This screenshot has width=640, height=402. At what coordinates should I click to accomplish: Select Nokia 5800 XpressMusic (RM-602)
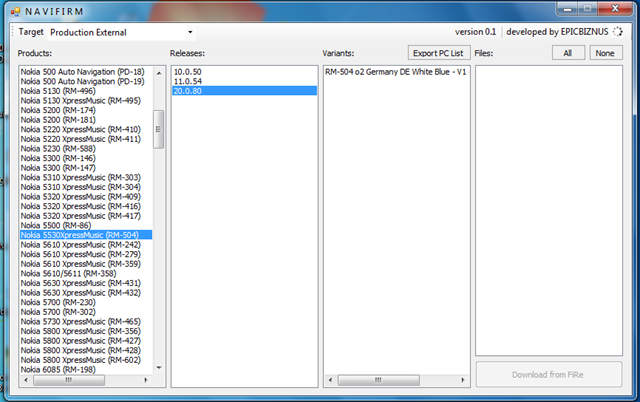(86, 360)
